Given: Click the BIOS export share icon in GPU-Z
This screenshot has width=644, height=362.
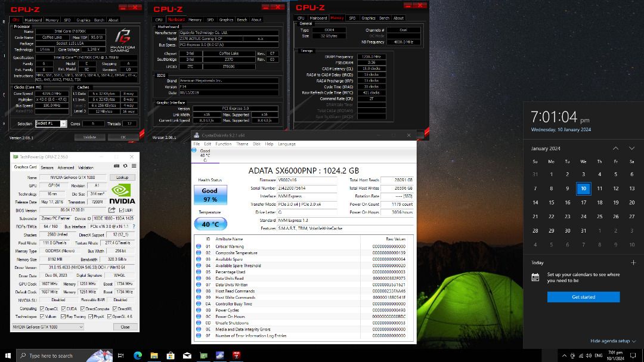Looking at the screenshot, I should (x=112, y=210).
